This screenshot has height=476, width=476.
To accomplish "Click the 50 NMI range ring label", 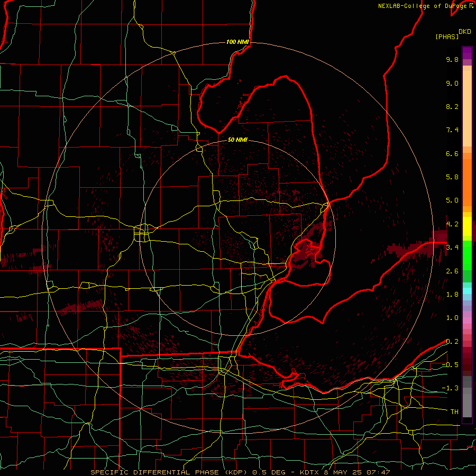I will (x=237, y=140).
